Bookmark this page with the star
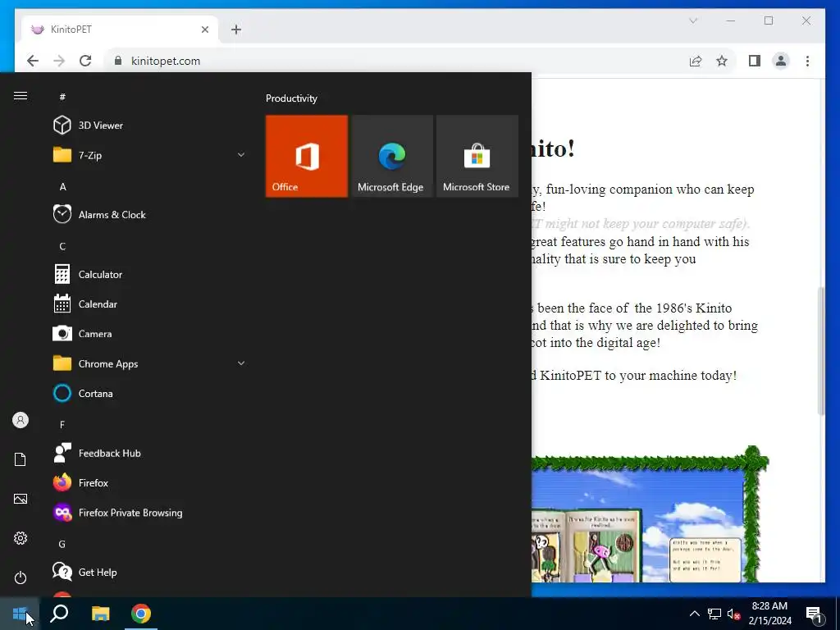Image resolution: width=840 pixels, height=630 pixels. pos(722,61)
